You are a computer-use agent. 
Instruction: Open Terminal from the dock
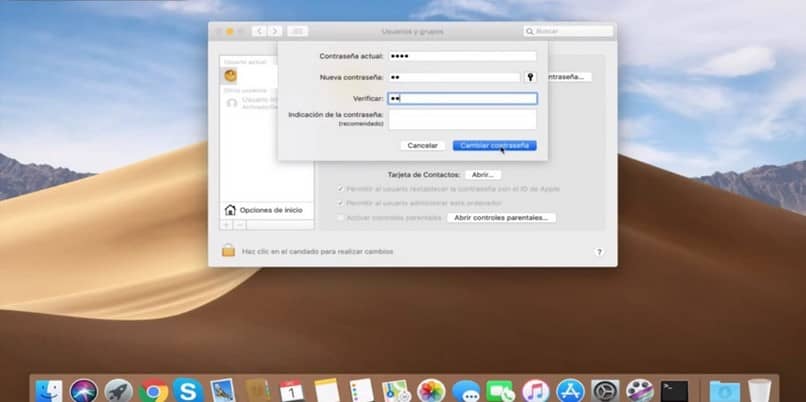pos(674,391)
